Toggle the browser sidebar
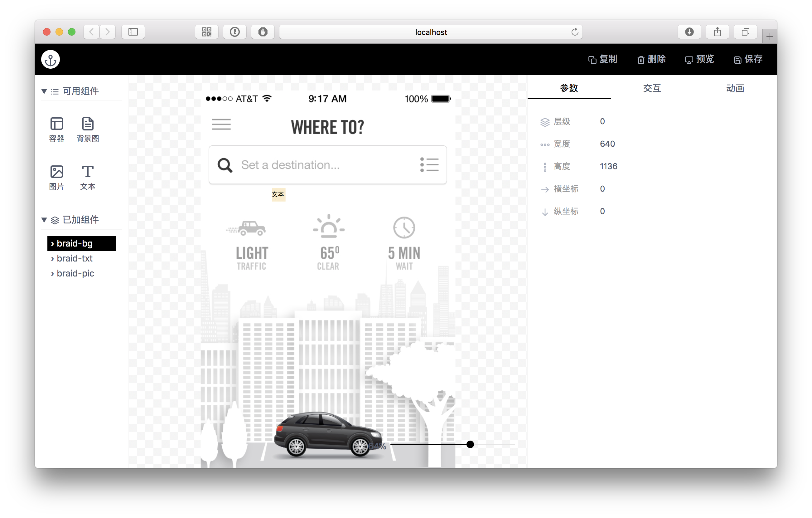 (x=133, y=32)
